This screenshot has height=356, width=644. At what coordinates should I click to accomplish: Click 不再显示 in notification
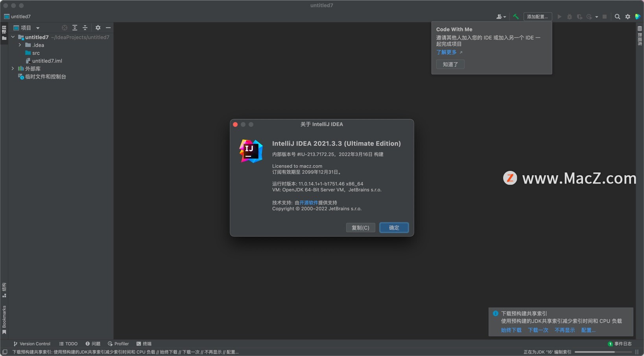565,330
